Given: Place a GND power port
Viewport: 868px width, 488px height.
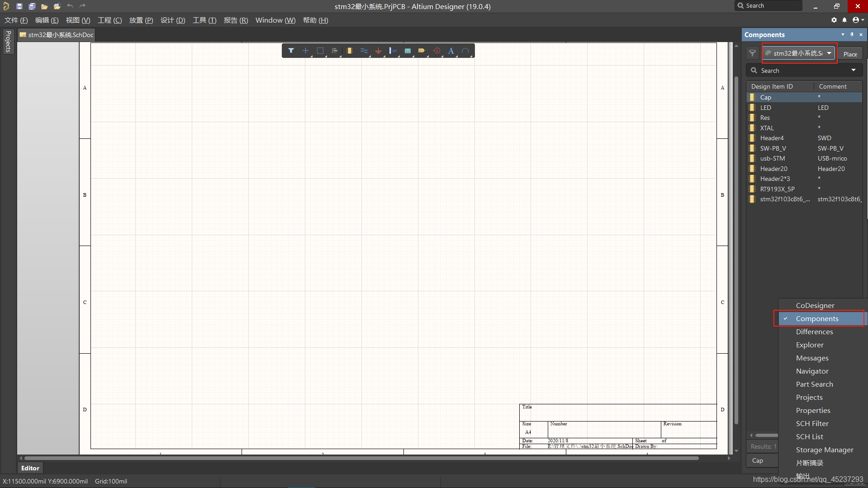Looking at the screenshot, I should [x=379, y=51].
